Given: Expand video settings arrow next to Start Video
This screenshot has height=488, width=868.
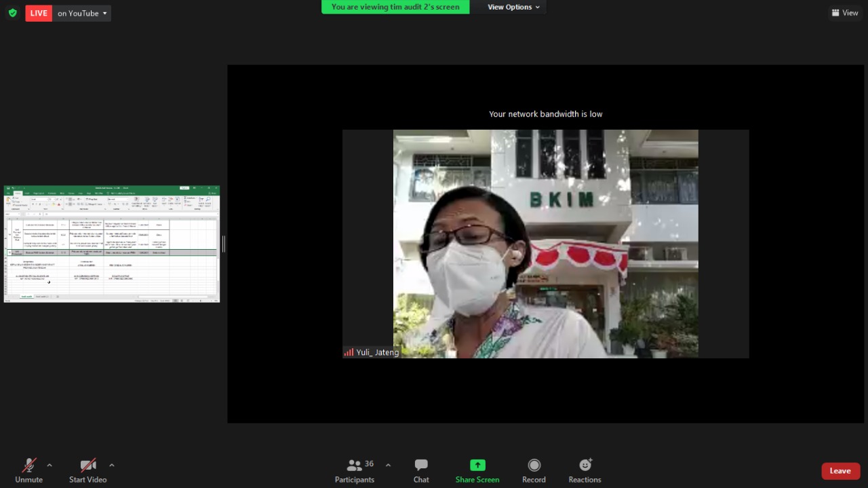Looking at the screenshot, I should point(112,465).
